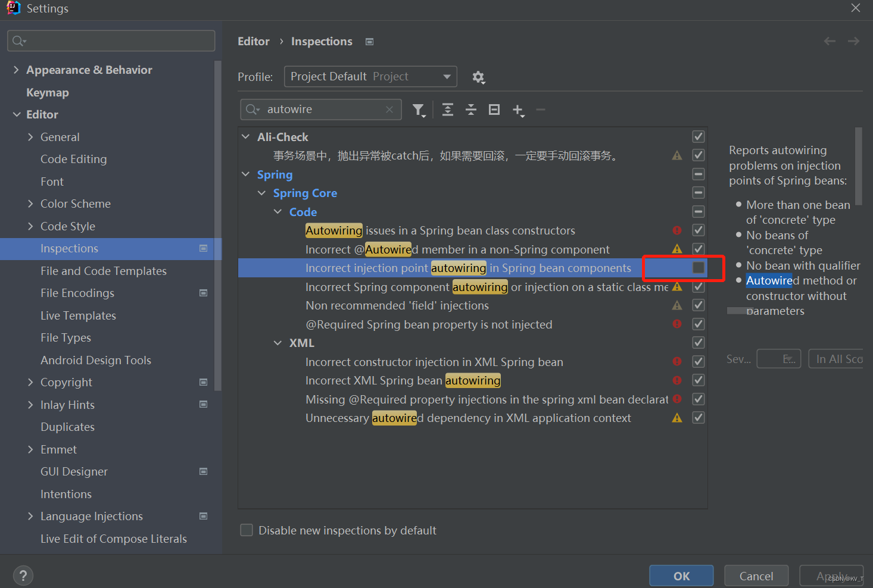Check 'Disable new inspections by default'
This screenshot has width=873, height=588.
(246, 530)
